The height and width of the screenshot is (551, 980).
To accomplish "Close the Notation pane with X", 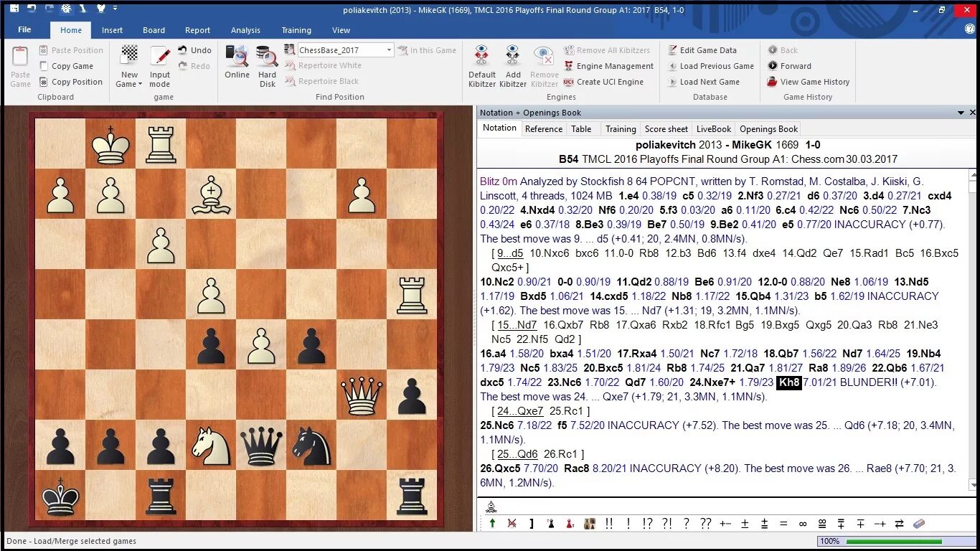I will pos(973,113).
